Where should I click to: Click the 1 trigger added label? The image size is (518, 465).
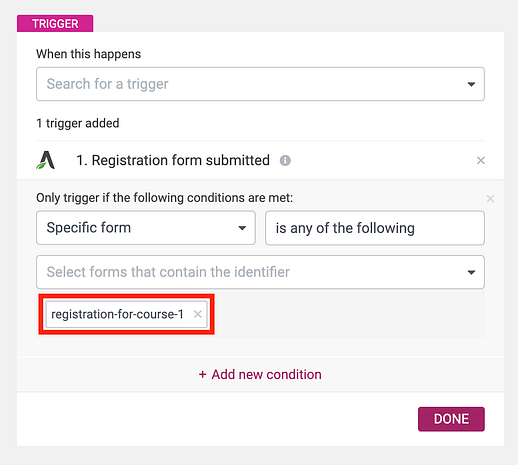pos(78,123)
